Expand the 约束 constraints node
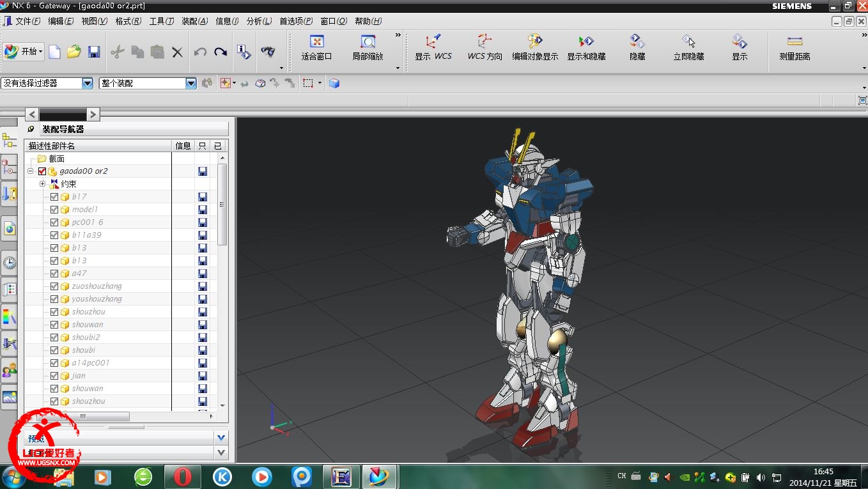 [43, 184]
